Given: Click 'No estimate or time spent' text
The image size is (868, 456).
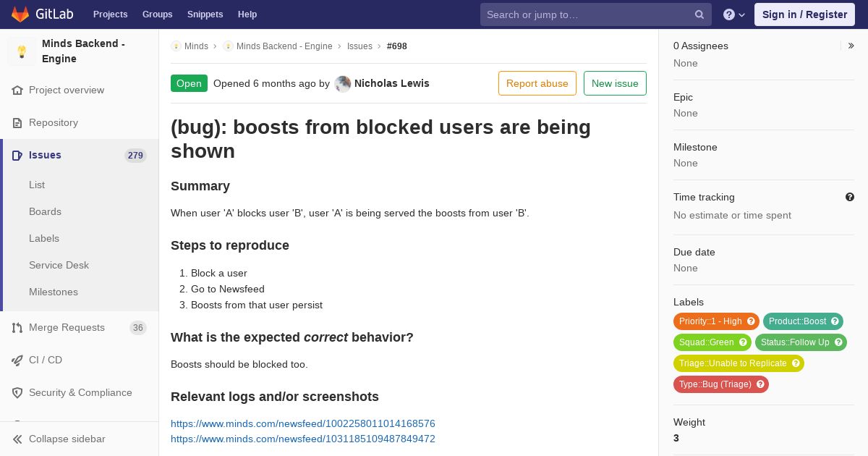Looking at the screenshot, I should [732, 215].
